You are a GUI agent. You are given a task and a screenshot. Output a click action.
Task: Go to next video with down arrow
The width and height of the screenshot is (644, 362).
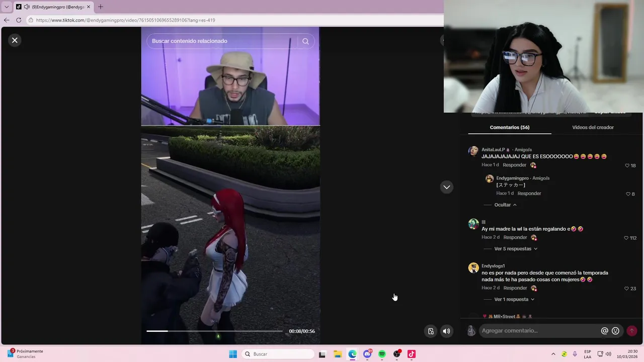click(x=447, y=187)
